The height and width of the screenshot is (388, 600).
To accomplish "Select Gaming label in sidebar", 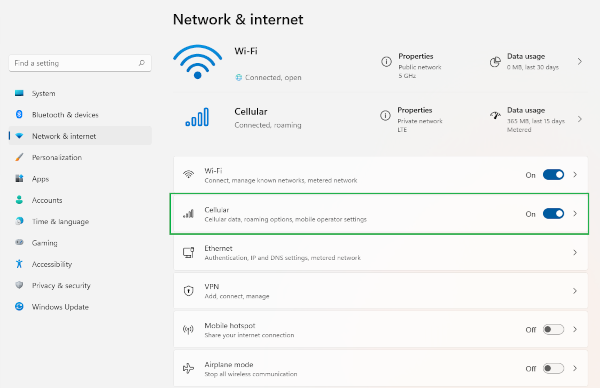I will click(44, 243).
